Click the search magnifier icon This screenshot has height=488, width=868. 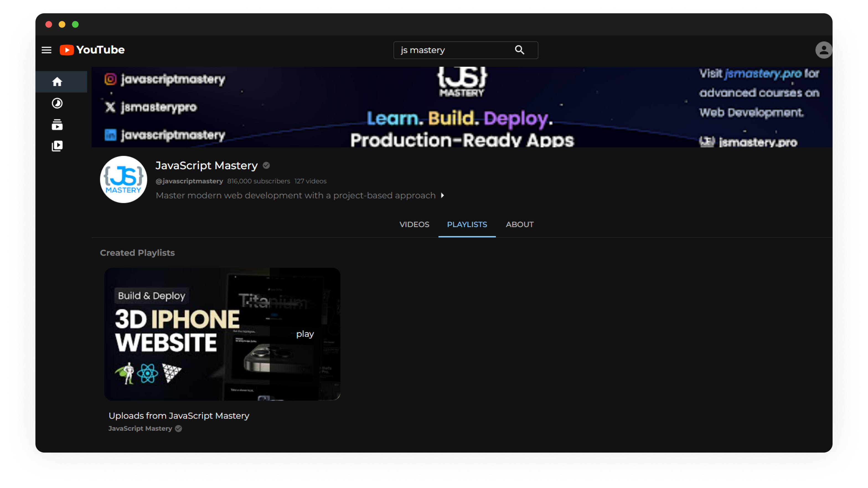click(x=520, y=50)
